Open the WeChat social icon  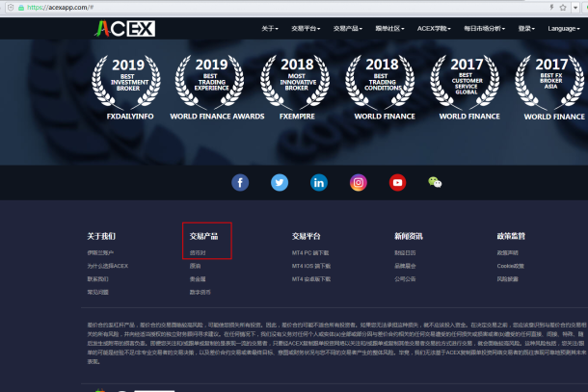(x=435, y=182)
